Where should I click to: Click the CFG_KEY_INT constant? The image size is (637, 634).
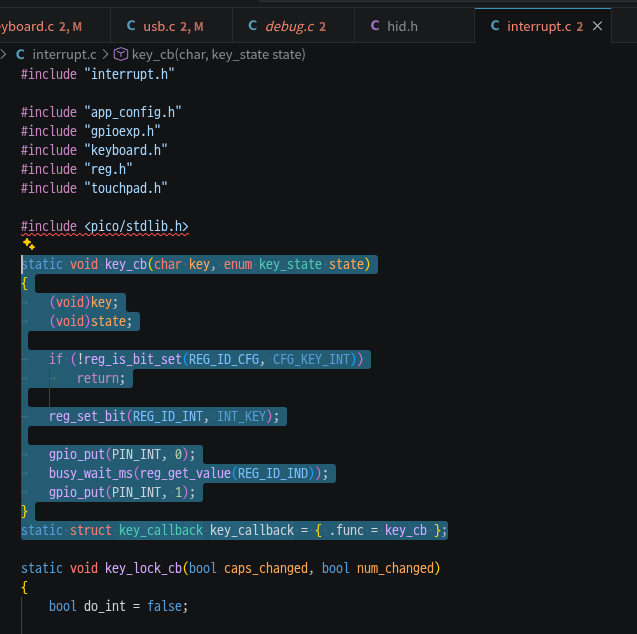pyautogui.click(x=311, y=359)
